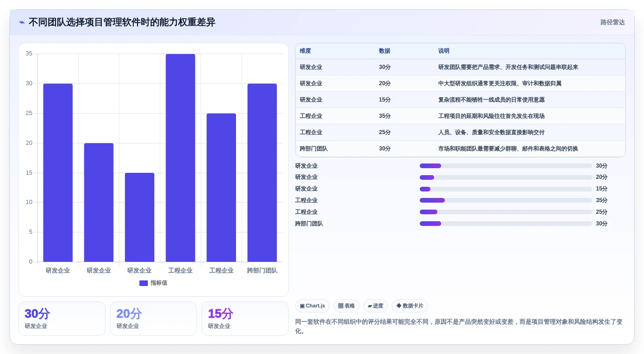The image size is (644, 354).
Task: Click the Chart.js tag
Action: [x=312, y=306]
